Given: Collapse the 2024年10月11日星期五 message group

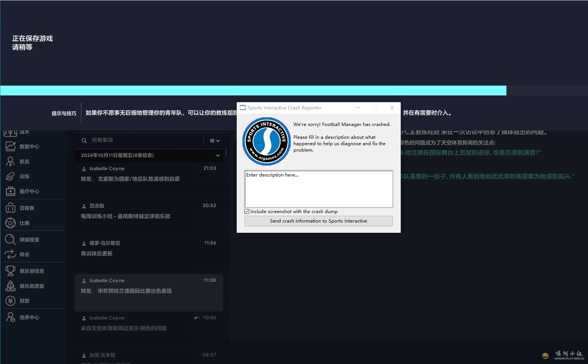Looking at the screenshot, I should 218,155.
